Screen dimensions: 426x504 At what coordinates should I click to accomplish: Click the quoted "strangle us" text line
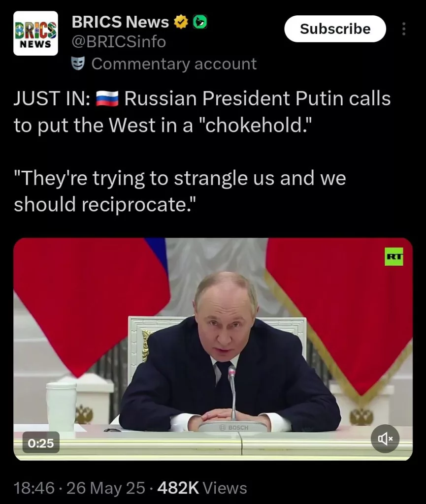point(180,178)
